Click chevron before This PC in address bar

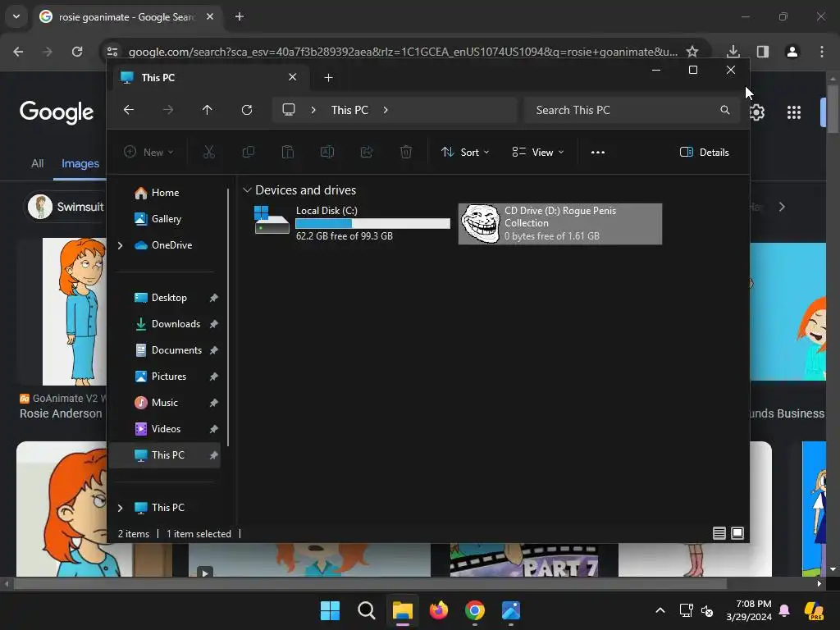click(x=313, y=110)
